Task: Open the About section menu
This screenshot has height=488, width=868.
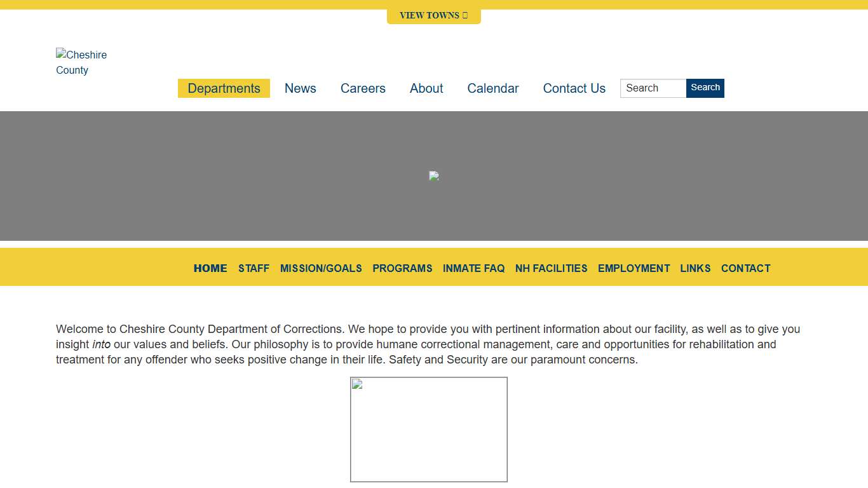Action: coord(426,88)
